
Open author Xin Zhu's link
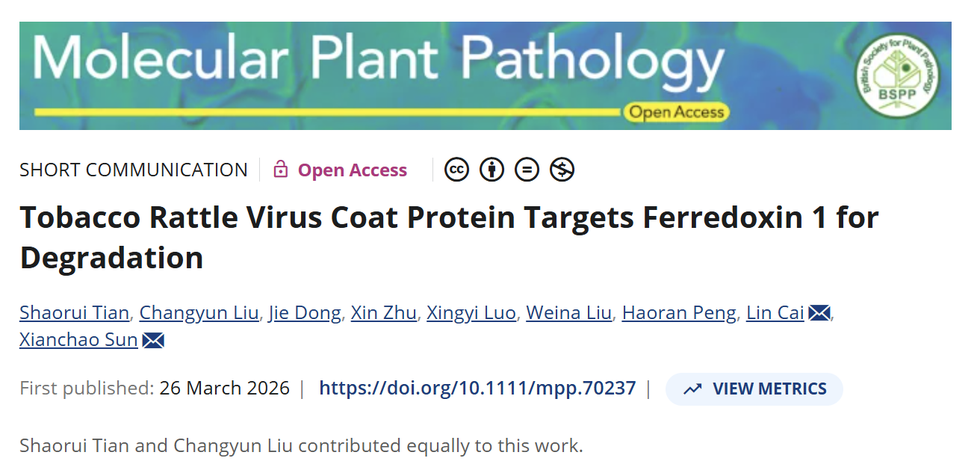tap(384, 313)
